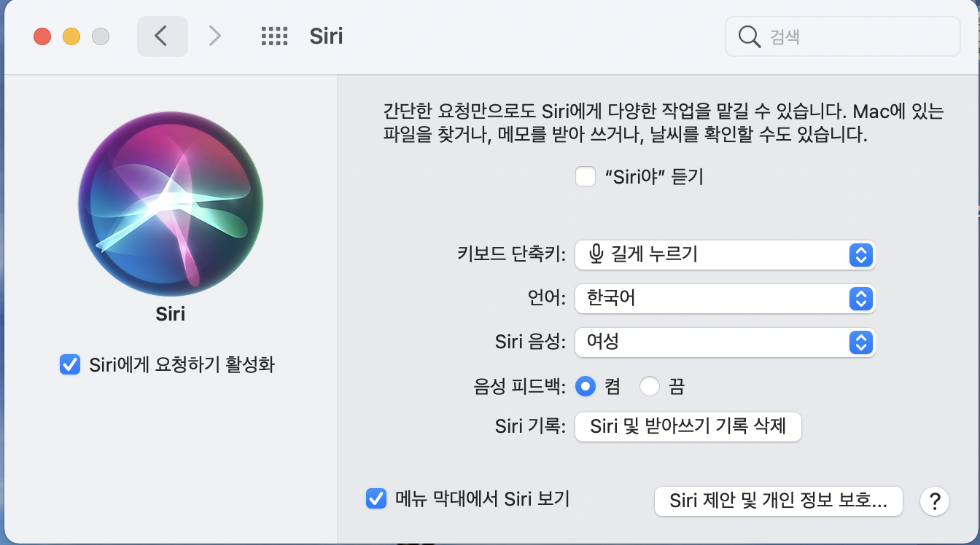This screenshot has height=545, width=980.
Task: Click the Siri 기록: label
Action: [530, 427]
